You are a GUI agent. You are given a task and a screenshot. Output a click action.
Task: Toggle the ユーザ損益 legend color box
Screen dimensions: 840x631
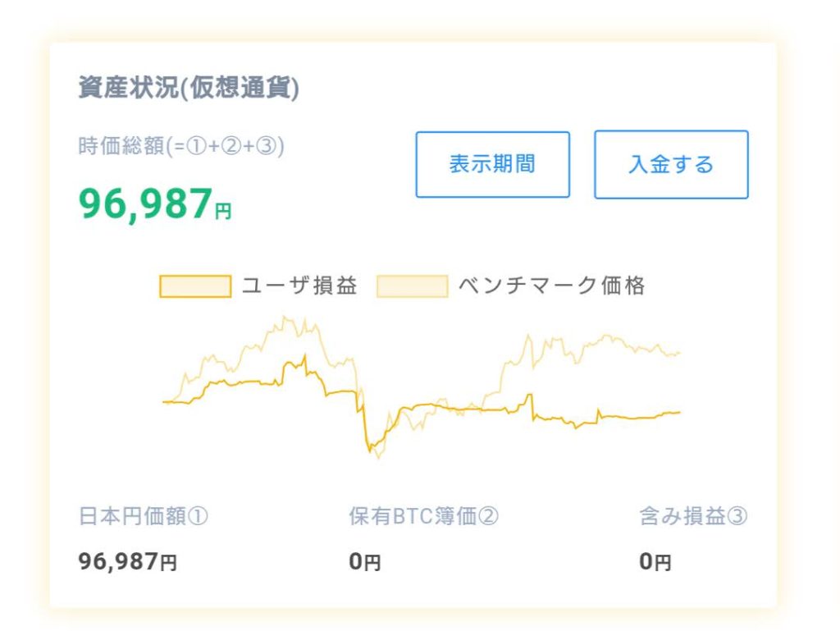coord(195,286)
